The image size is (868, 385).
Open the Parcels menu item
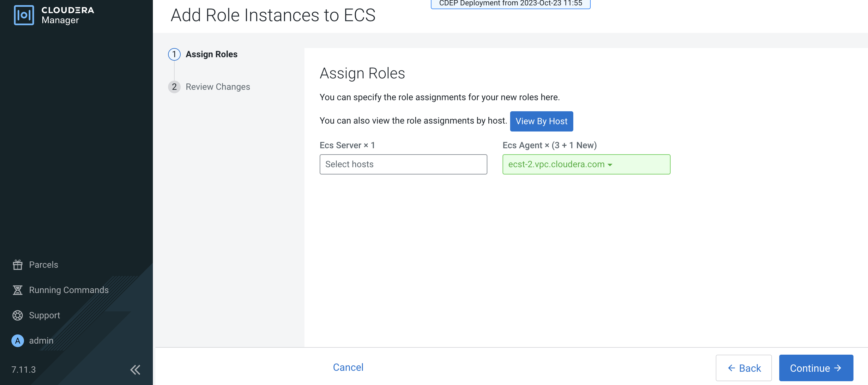pos(44,265)
